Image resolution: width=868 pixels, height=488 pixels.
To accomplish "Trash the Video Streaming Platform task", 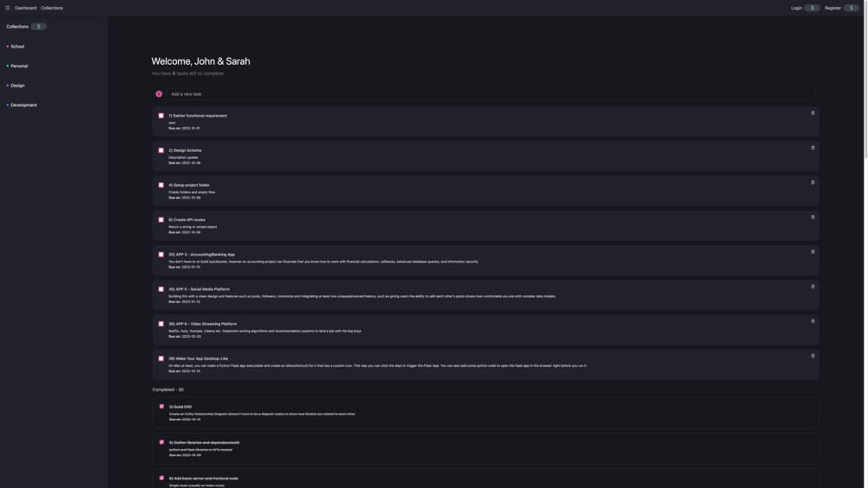I will pyautogui.click(x=813, y=321).
